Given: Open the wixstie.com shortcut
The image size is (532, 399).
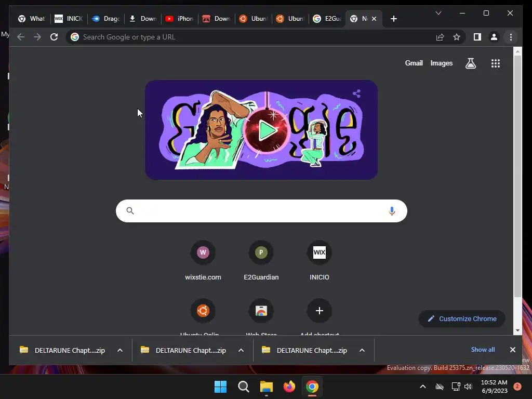Looking at the screenshot, I should pos(203,260).
